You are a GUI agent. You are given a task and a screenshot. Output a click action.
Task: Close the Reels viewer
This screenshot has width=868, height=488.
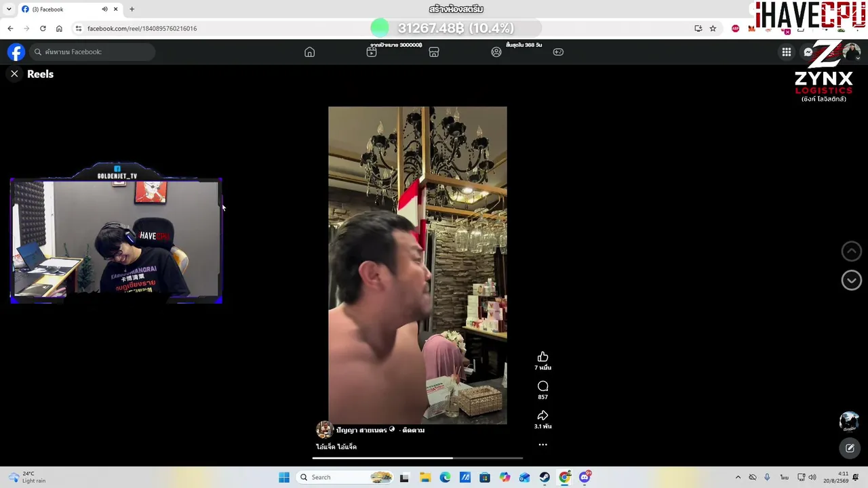[x=14, y=74]
